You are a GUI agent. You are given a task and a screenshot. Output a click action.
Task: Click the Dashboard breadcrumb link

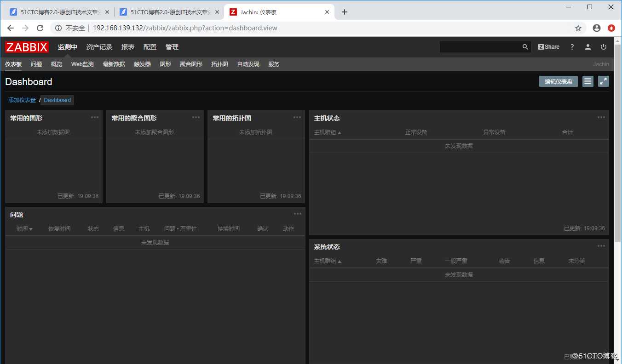point(58,100)
